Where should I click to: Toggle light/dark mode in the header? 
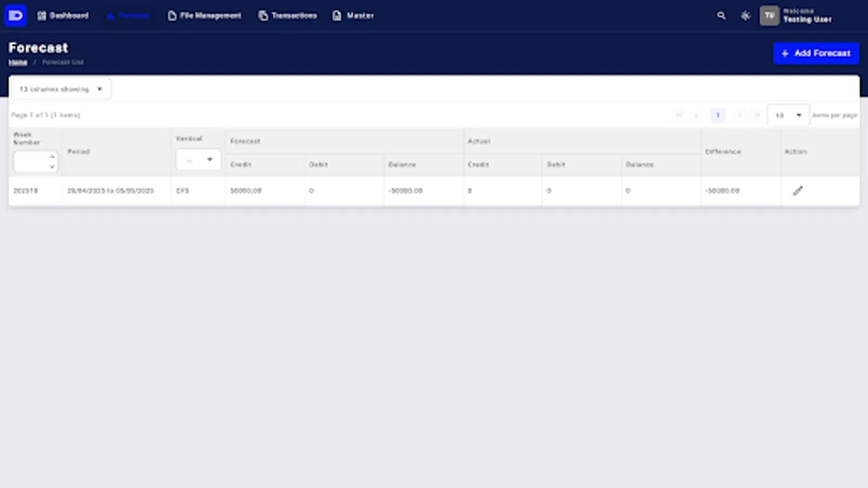(745, 16)
